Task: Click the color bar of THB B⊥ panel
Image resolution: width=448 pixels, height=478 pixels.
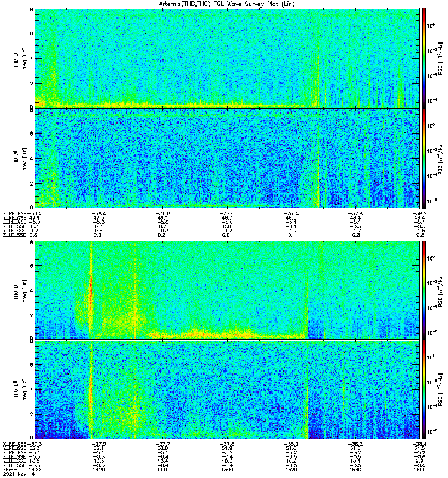Action: tap(424, 58)
